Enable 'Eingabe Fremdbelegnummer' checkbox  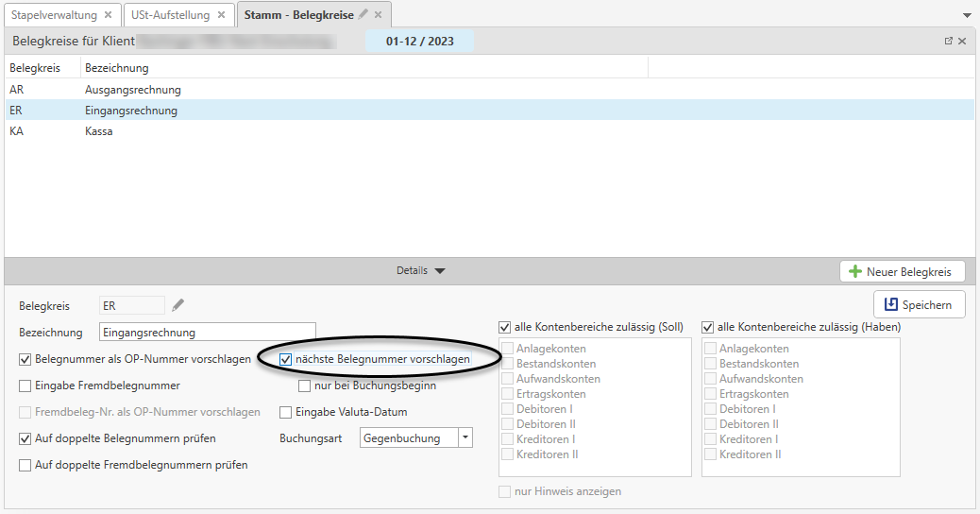(x=25, y=385)
